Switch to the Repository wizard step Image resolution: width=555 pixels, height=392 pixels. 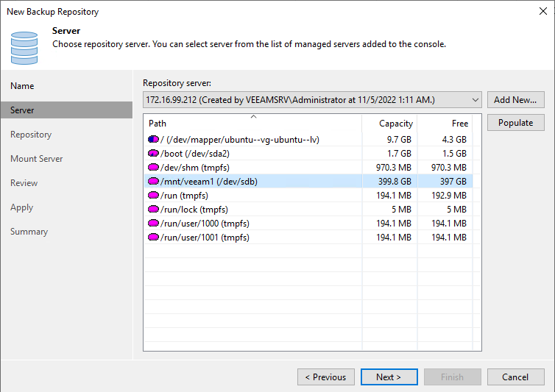pyautogui.click(x=31, y=135)
